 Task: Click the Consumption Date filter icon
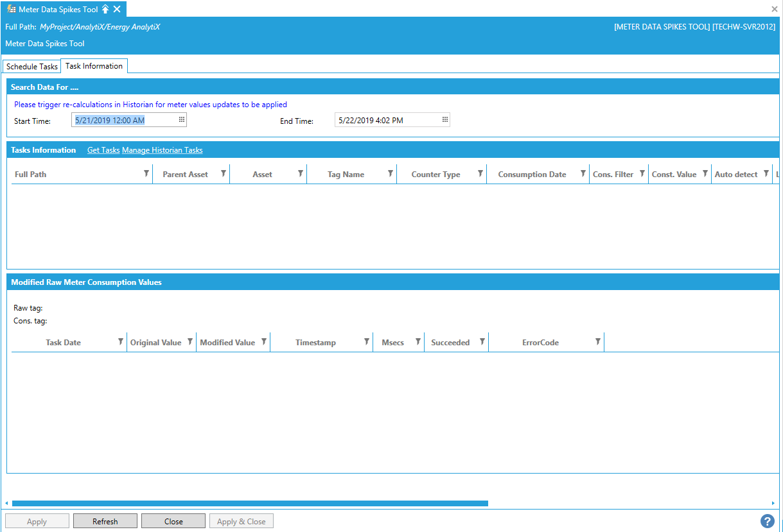(583, 174)
